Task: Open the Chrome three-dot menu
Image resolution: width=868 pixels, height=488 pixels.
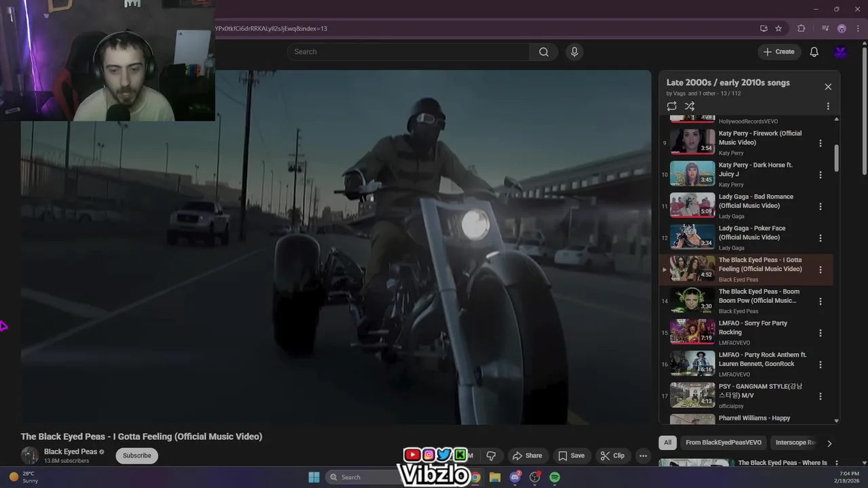Action: 858,28
